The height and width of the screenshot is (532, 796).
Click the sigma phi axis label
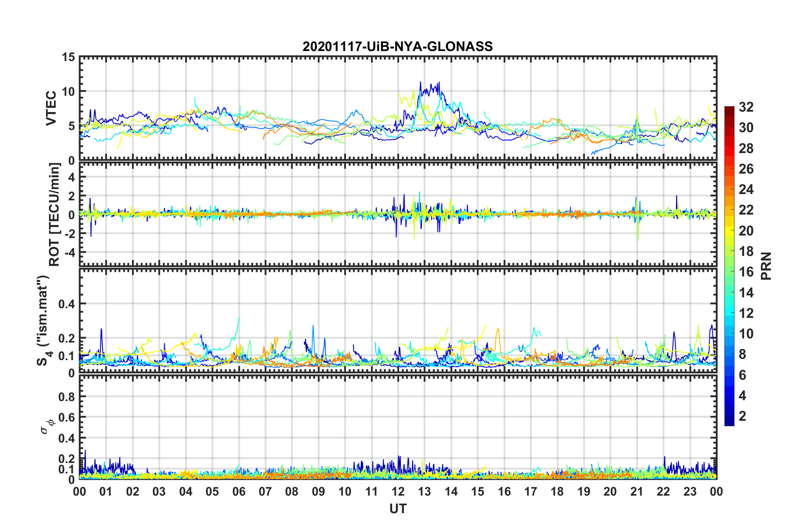48,426
